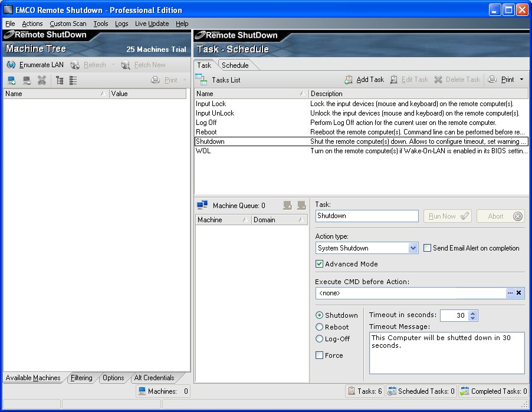Sort machine queue by Domain column
This screenshot has height=412, width=532.
(279, 220)
